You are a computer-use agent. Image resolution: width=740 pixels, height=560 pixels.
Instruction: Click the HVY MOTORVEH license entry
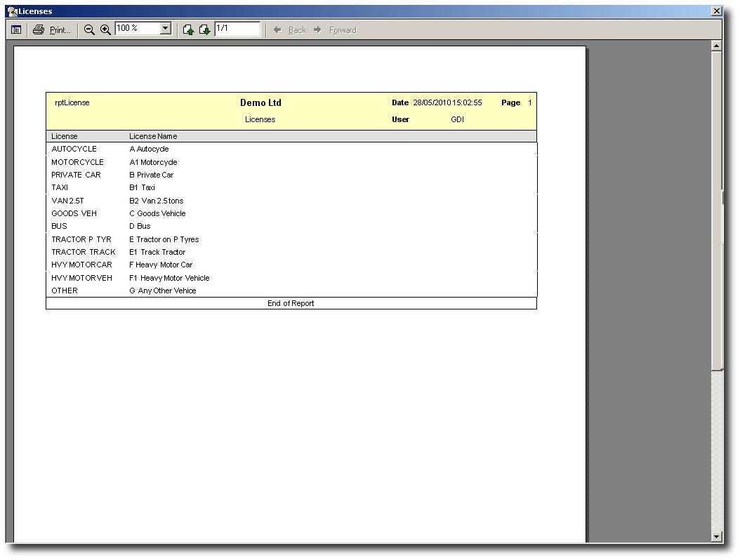pos(81,278)
